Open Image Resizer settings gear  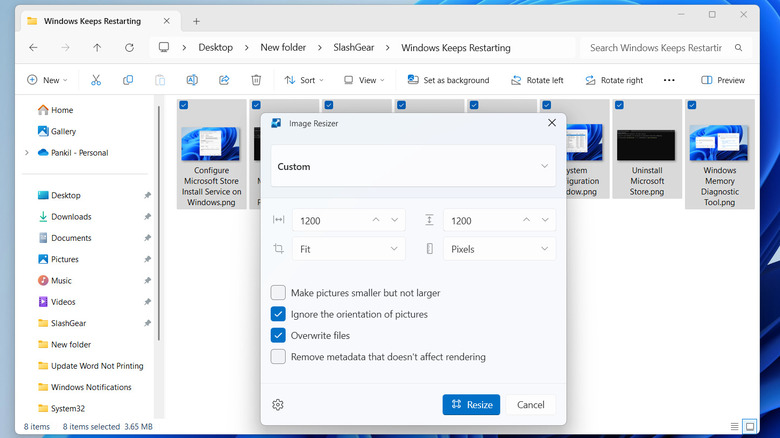(278, 405)
